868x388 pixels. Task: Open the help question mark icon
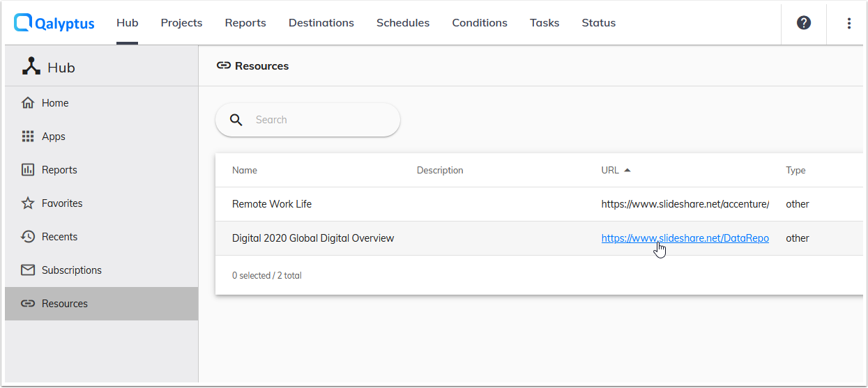tap(804, 23)
